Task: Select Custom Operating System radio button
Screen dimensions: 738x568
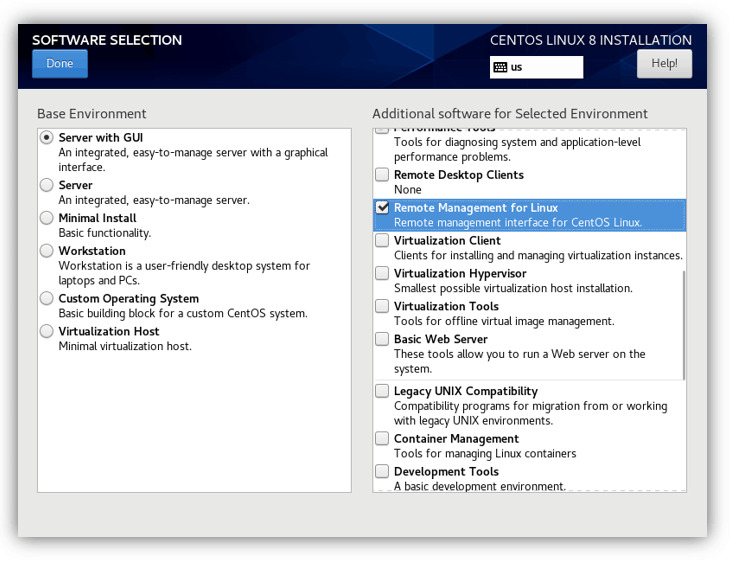Action: click(47, 298)
